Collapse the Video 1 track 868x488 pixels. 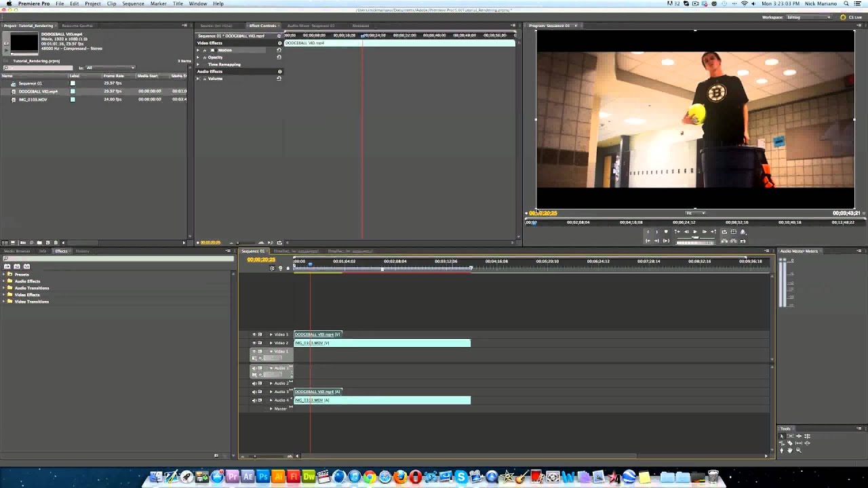point(271,351)
